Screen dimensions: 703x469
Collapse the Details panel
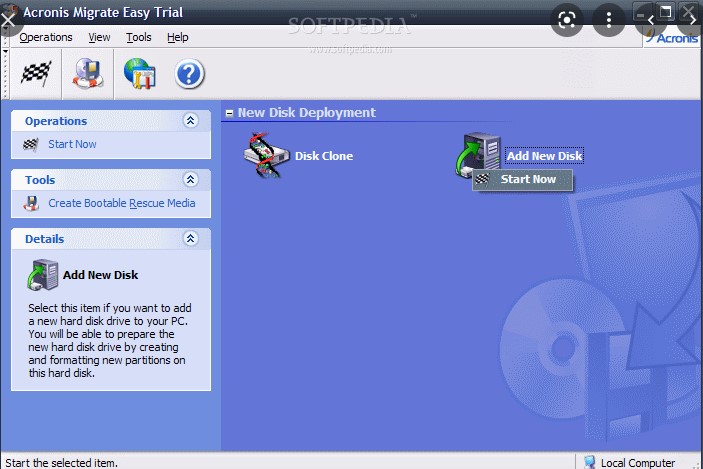[x=191, y=238]
